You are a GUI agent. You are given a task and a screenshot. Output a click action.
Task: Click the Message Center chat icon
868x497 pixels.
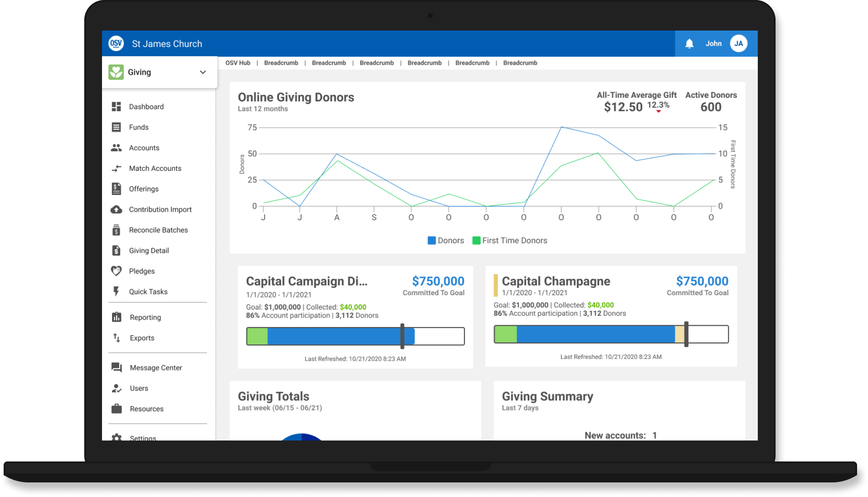[117, 368]
